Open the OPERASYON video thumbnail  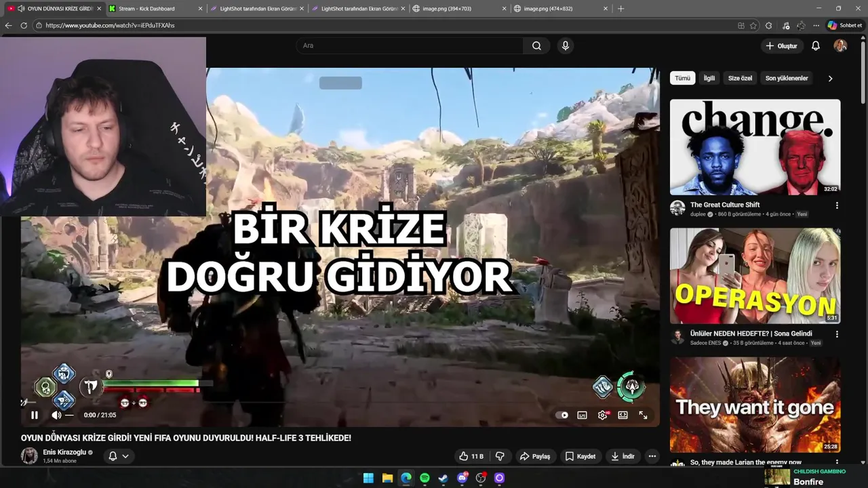[755, 276]
